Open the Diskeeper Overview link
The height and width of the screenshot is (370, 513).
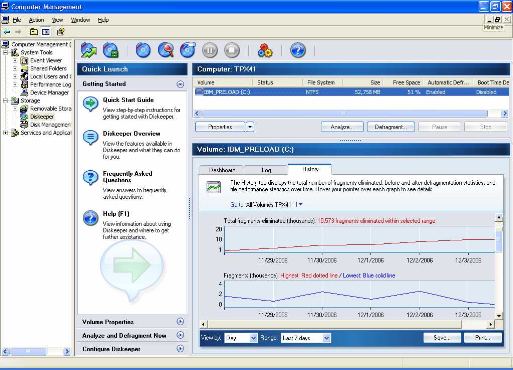pyautogui.click(x=132, y=134)
